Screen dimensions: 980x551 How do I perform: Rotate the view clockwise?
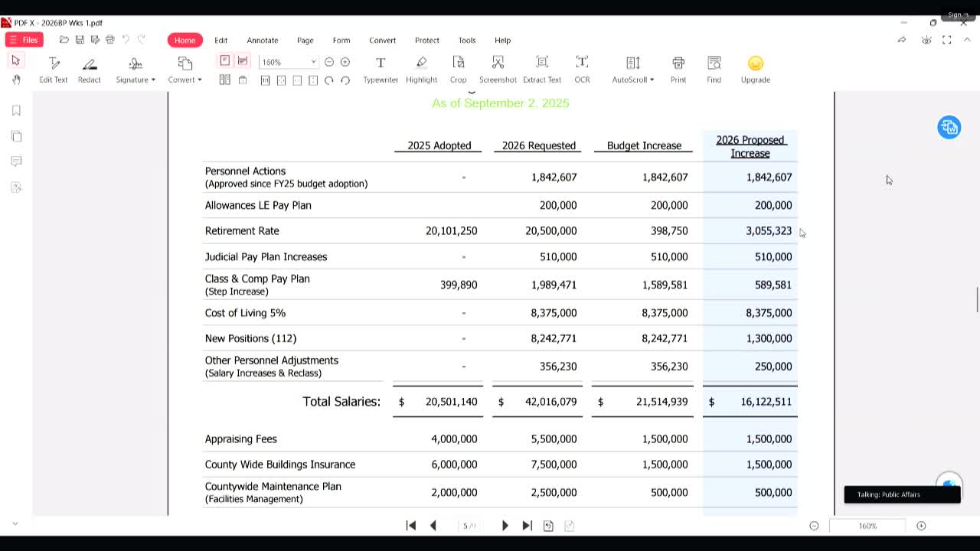point(329,80)
